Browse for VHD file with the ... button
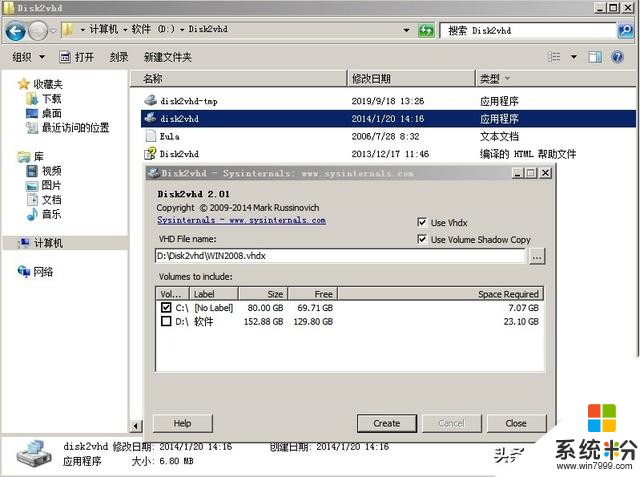 pyautogui.click(x=537, y=257)
